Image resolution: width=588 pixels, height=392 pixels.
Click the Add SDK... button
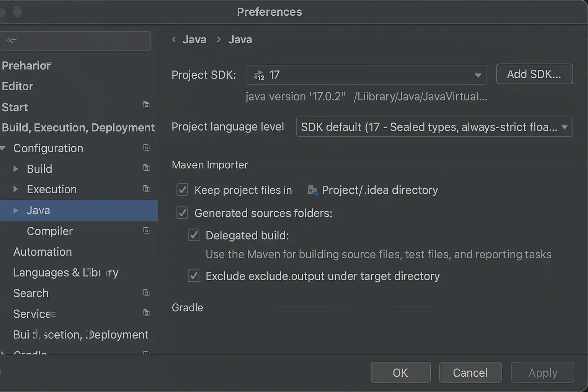(x=534, y=74)
